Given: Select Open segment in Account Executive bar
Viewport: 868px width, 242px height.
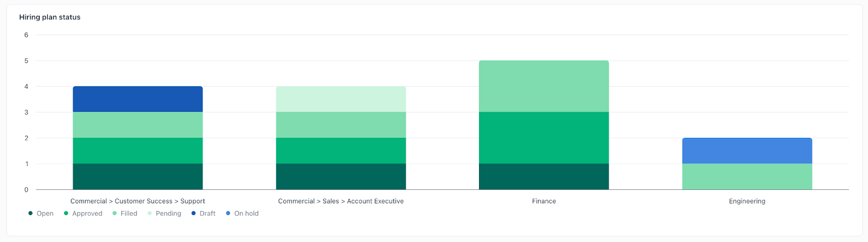Looking at the screenshot, I should coord(341,176).
